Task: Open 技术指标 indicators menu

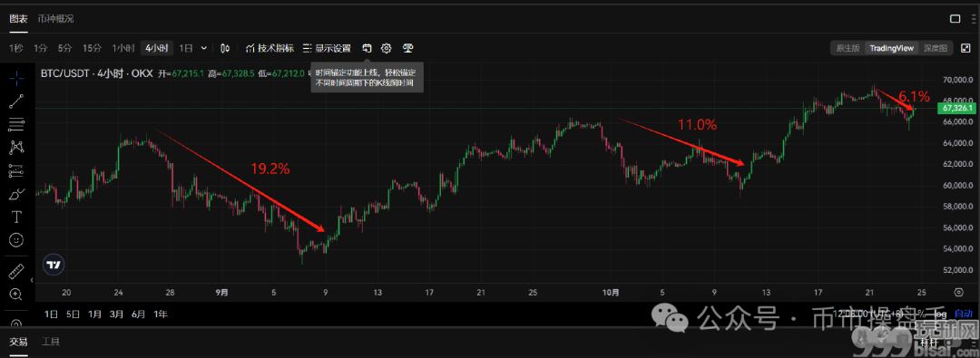Action: 269,48
